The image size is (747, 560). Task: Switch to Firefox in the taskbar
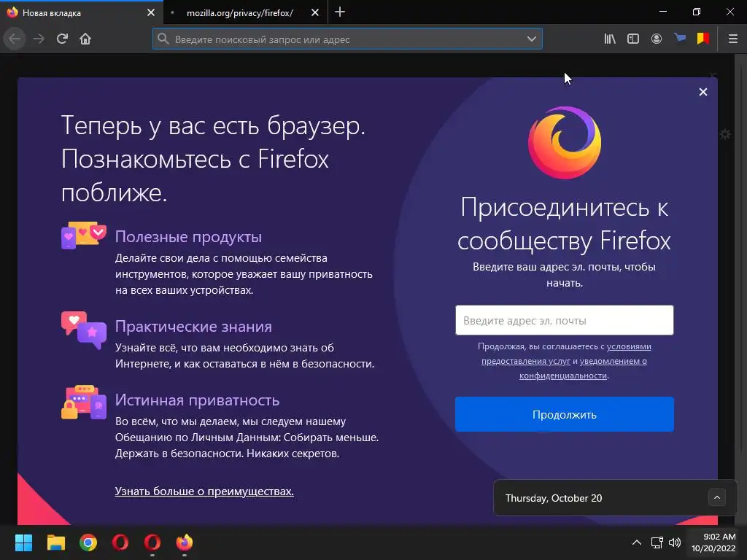(x=185, y=542)
